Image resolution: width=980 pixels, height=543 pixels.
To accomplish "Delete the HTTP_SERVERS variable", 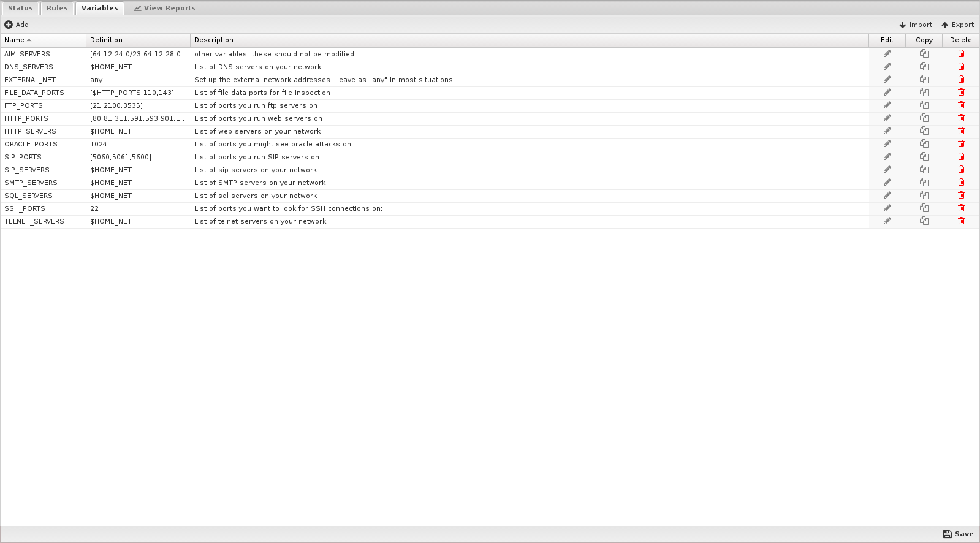I will 961,131.
